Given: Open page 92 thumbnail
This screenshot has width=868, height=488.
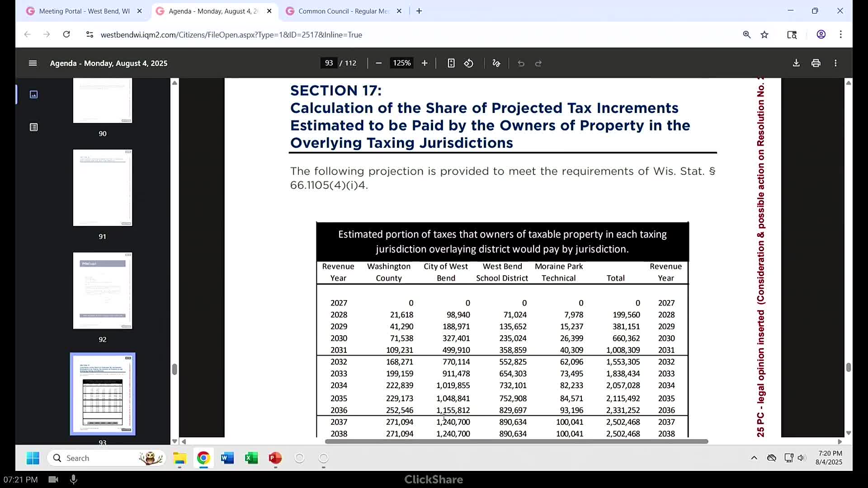Looking at the screenshot, I should [103, 291].
